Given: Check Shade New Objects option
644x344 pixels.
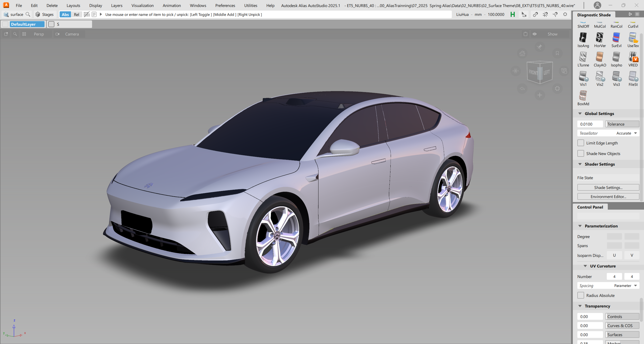Looking at the screenshot, I should (x=581, y=154).
